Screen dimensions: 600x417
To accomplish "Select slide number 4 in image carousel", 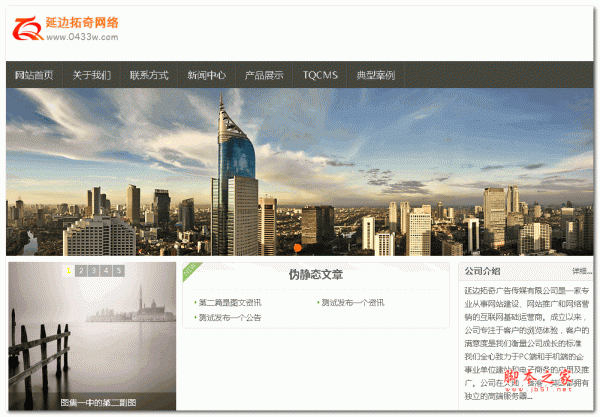I will (x=106, y=271).
